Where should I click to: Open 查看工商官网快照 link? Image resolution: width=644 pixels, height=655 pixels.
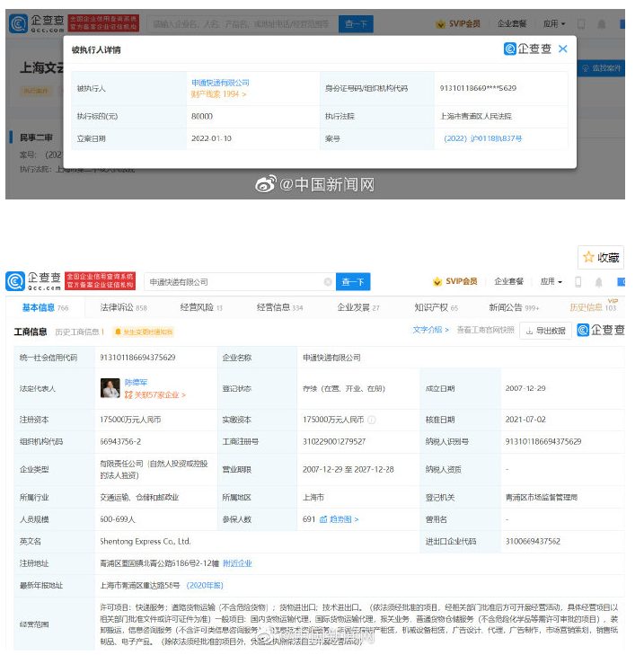click(485, 330)
